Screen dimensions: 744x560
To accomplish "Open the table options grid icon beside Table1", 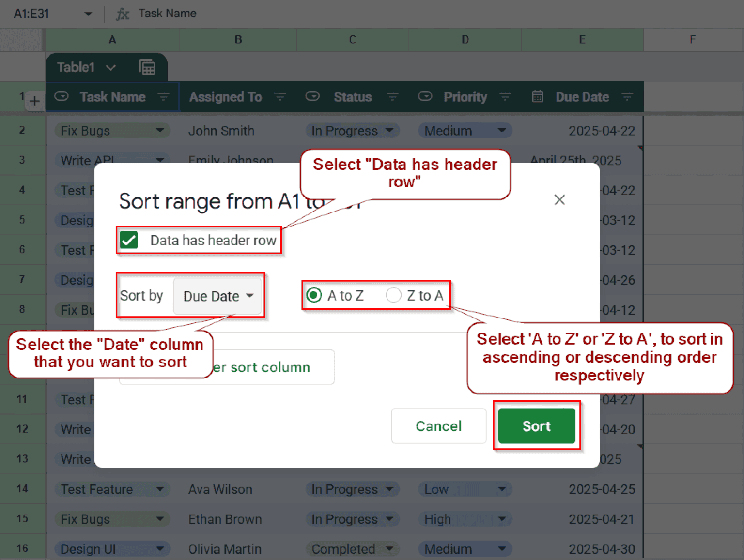I will coord(147,67).
